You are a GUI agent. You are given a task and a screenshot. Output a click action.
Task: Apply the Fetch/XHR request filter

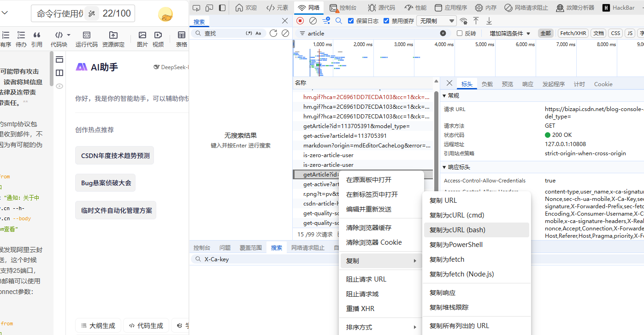tap(573, 33)
